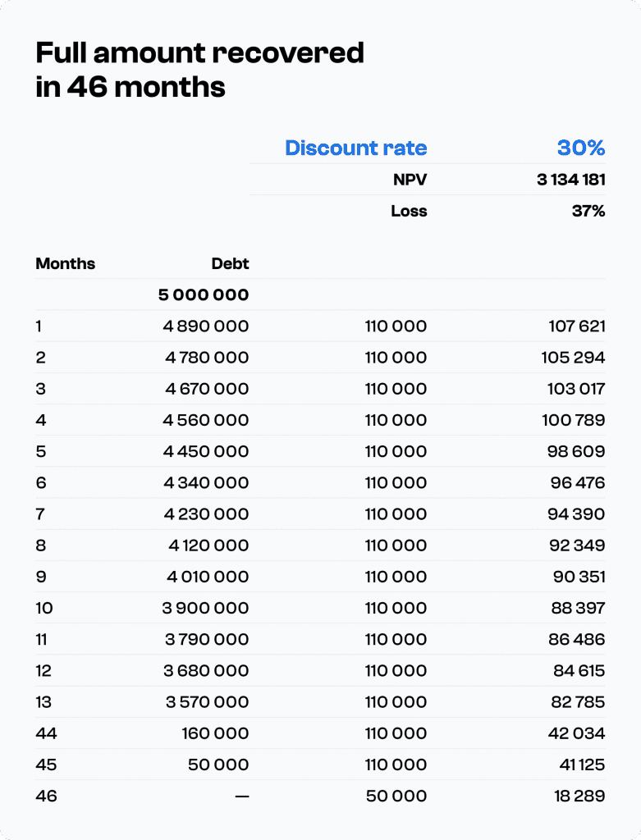
Task: Click debt 3 570 000 in month 13
Action: tap(208, 702)
